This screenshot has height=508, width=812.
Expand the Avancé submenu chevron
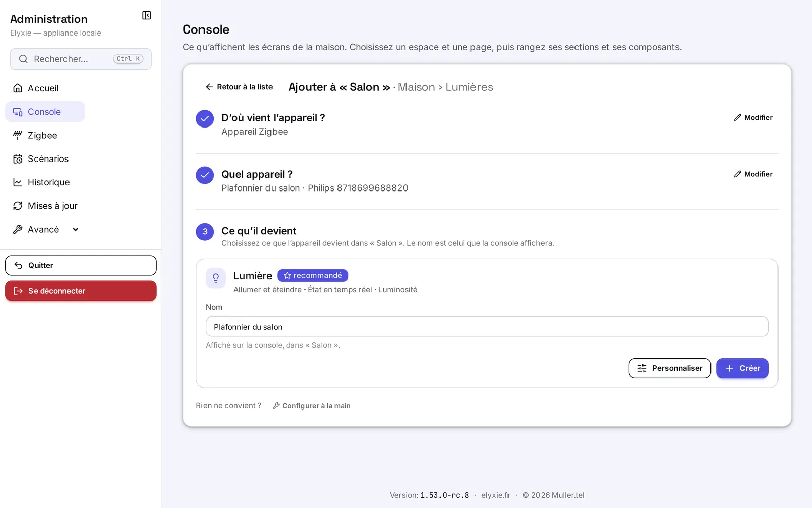coord(76,229)
